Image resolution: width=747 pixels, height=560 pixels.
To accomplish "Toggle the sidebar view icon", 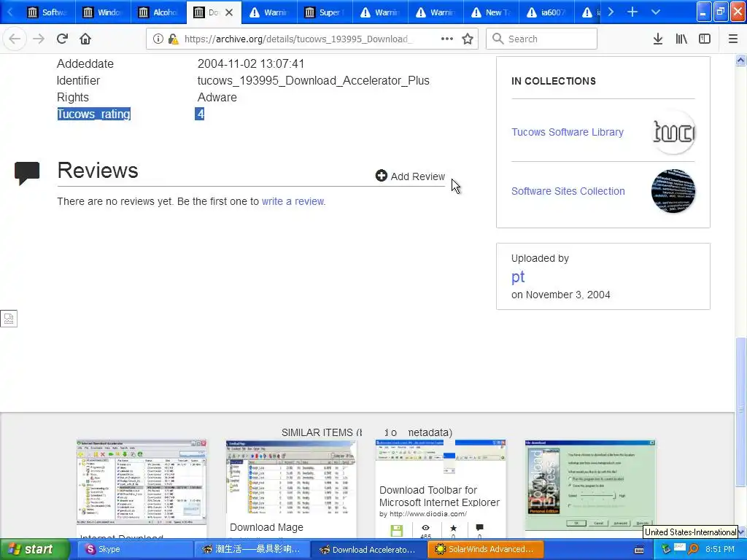I will [705, 39].
